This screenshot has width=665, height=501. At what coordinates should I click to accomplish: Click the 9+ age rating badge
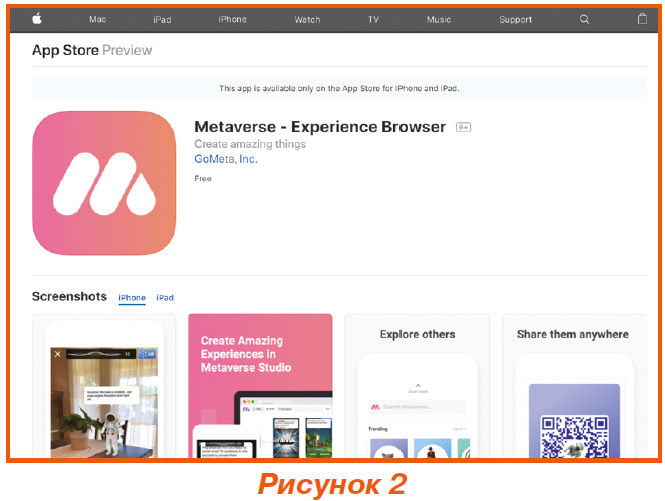pos(463,127)
